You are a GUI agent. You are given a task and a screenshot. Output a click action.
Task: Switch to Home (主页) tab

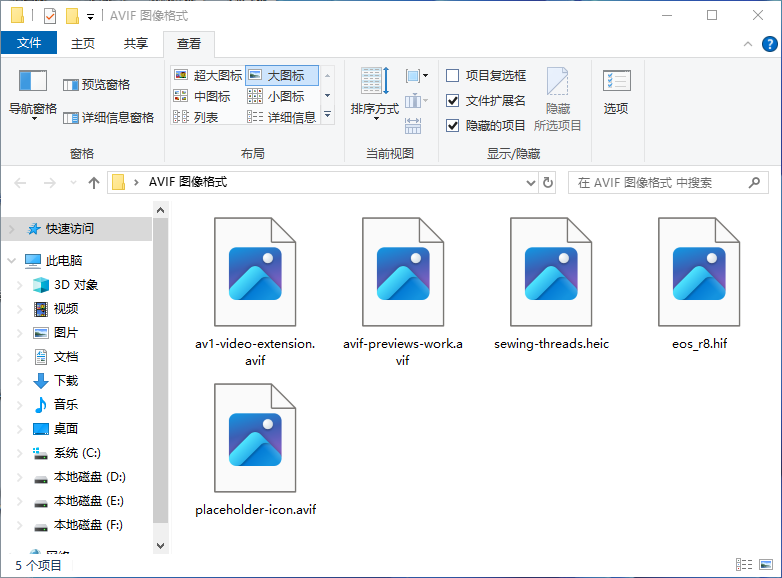click(x=83, y=43)
